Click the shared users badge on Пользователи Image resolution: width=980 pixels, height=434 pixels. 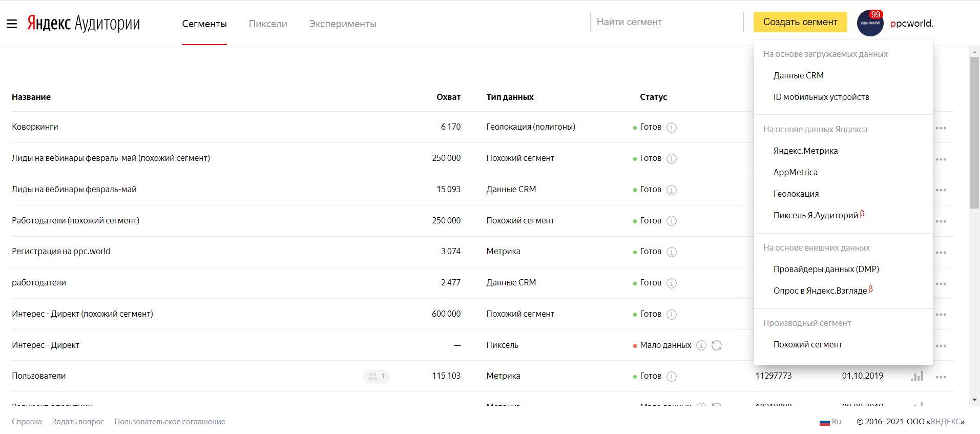(x=377, y=377)
